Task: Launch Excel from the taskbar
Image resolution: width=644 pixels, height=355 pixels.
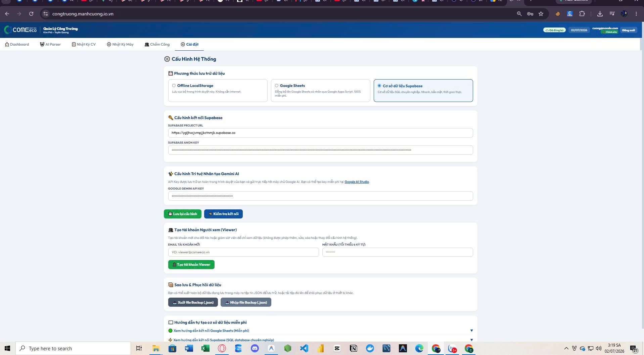Action: coord(205,348)
